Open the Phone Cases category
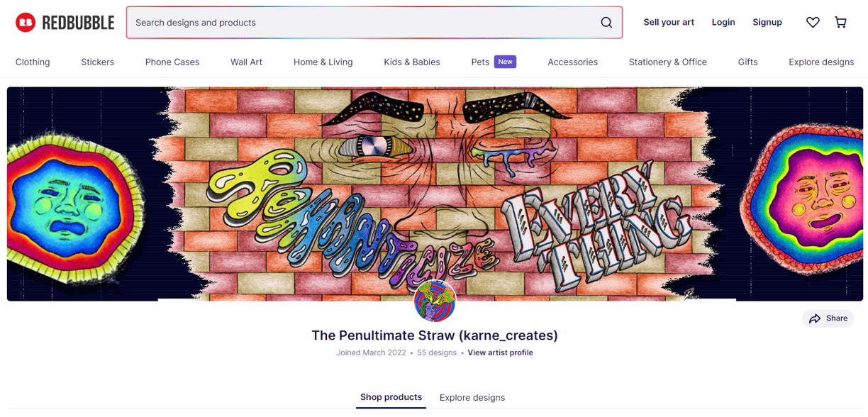Viewport: 868px width, 417px height. pyautogui.click(x=172, y=62)
